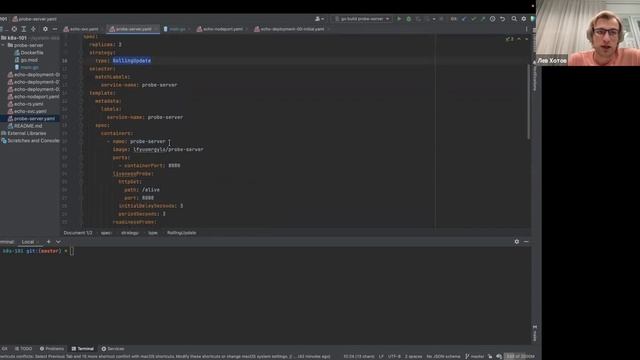Click the locate target icon in the Project panel

[14, 29]
